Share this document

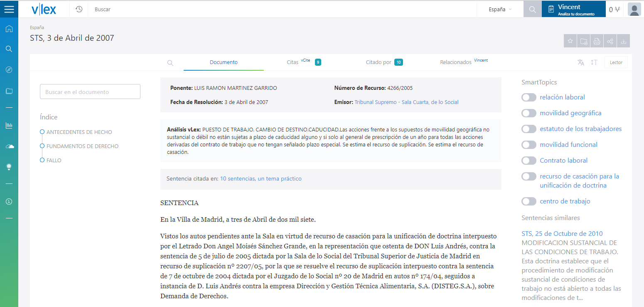click(610, 41)
